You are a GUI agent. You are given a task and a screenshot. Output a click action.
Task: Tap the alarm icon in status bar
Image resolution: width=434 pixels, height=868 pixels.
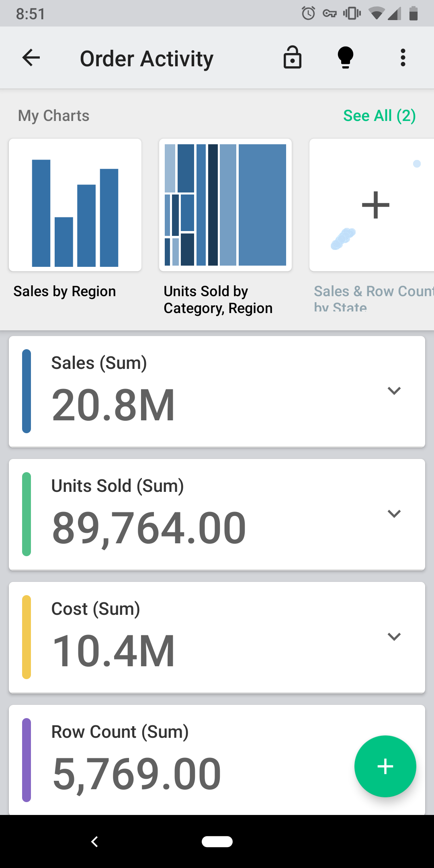click(308, 14)
